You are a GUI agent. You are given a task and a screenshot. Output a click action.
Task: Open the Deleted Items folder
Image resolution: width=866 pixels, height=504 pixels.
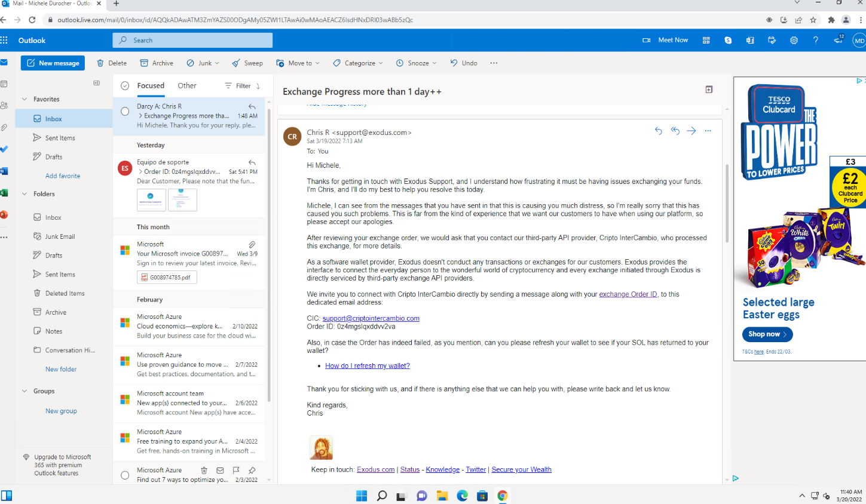click(64, 293)
